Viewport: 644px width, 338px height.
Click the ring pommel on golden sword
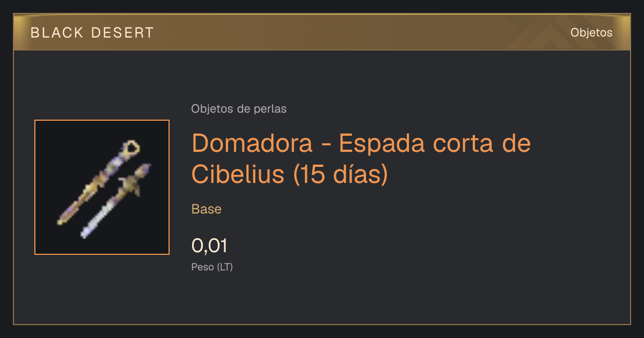pos(132,146)
